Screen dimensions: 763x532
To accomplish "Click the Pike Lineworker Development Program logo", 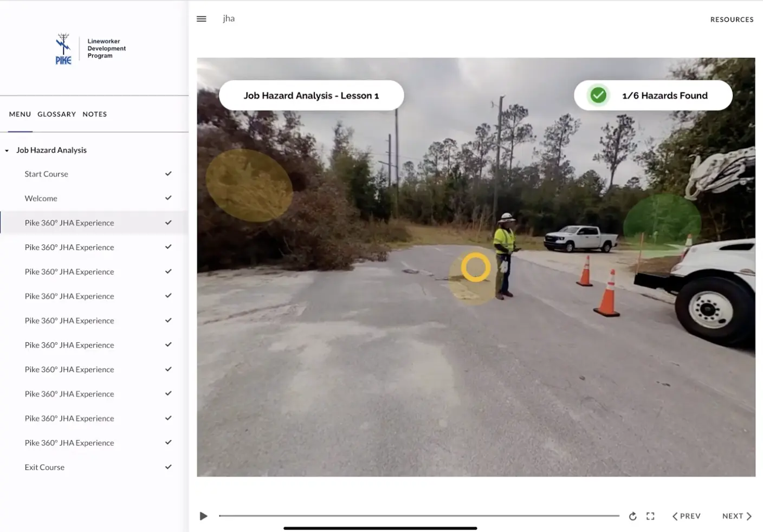I will pyautogui.click(x=89, y=48).
